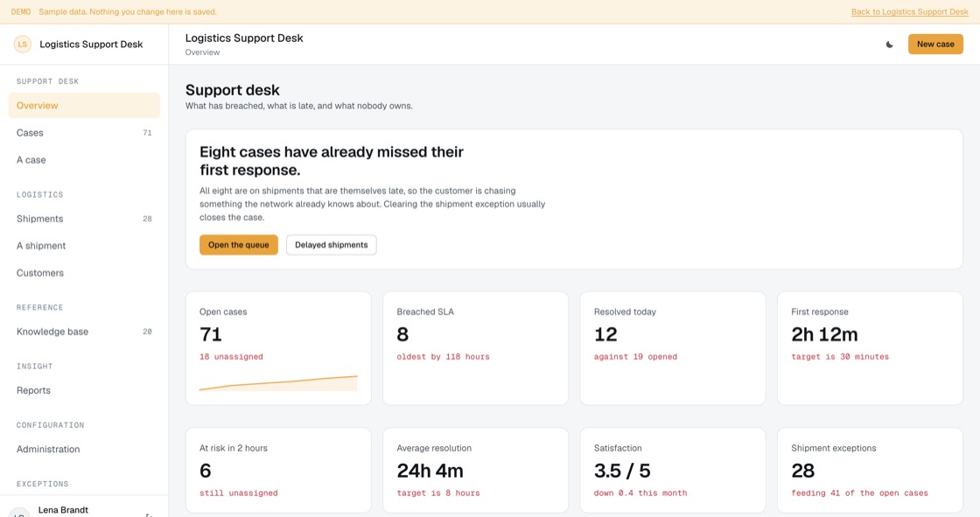
Task: Click the "against 19 opened" text
Action: [x=635, y=357]
